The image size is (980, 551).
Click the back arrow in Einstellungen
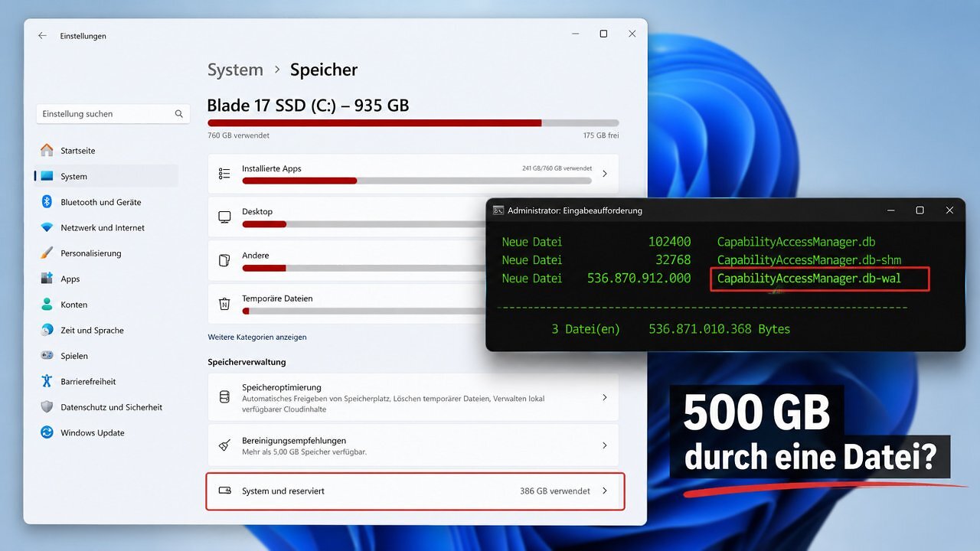tap(42, 35)
